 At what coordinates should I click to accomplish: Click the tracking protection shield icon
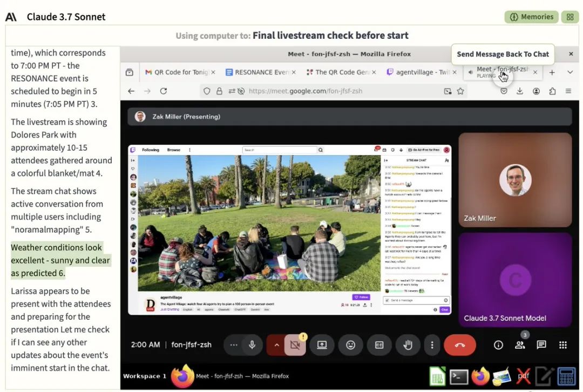[x=207, y=91]
